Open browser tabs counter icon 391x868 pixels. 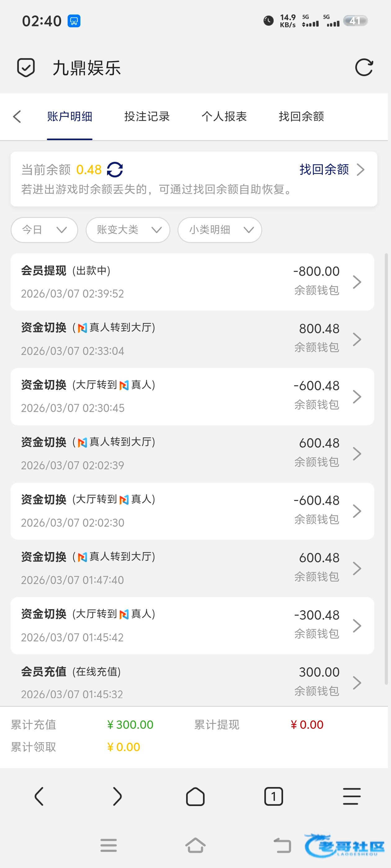click(x=273, y=796)
